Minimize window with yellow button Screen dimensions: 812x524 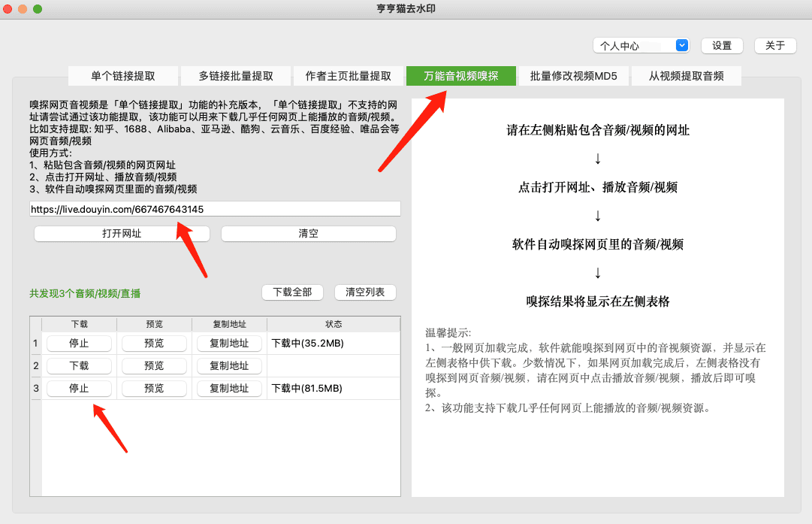23,9
